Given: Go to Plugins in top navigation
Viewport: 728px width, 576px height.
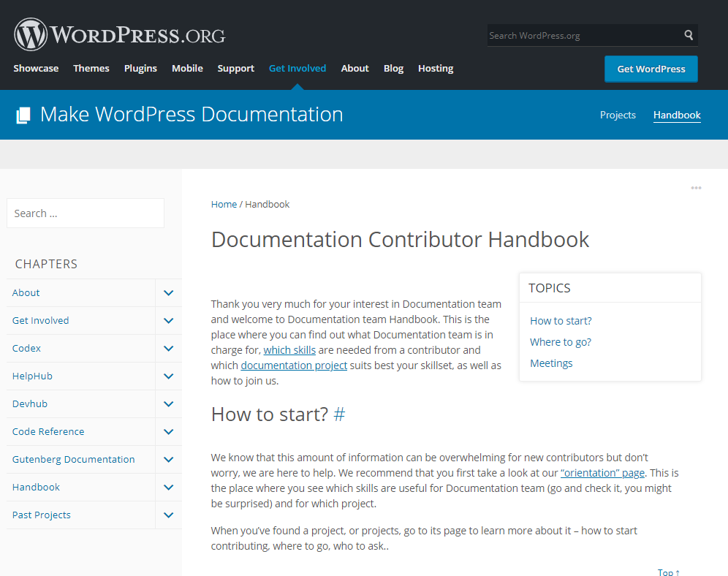Looking at the screenshot, I should point(140,68).
